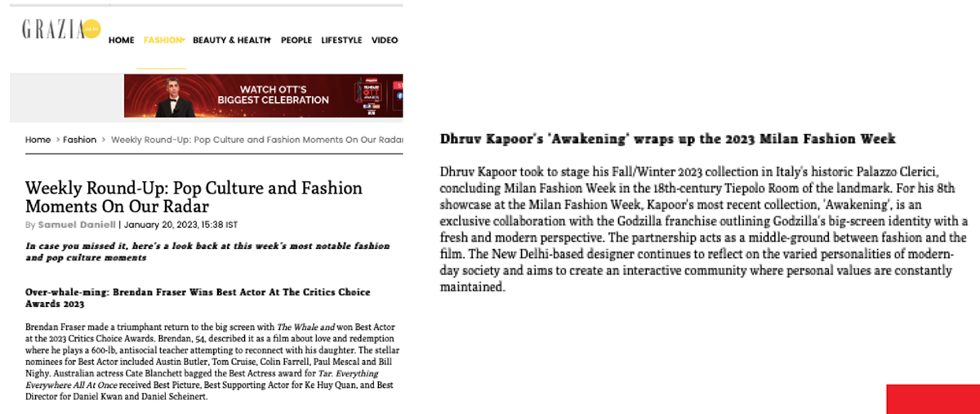Open the HOME navigation item
The height and width of the screenshot is (414, 980).
click(122, 40)
